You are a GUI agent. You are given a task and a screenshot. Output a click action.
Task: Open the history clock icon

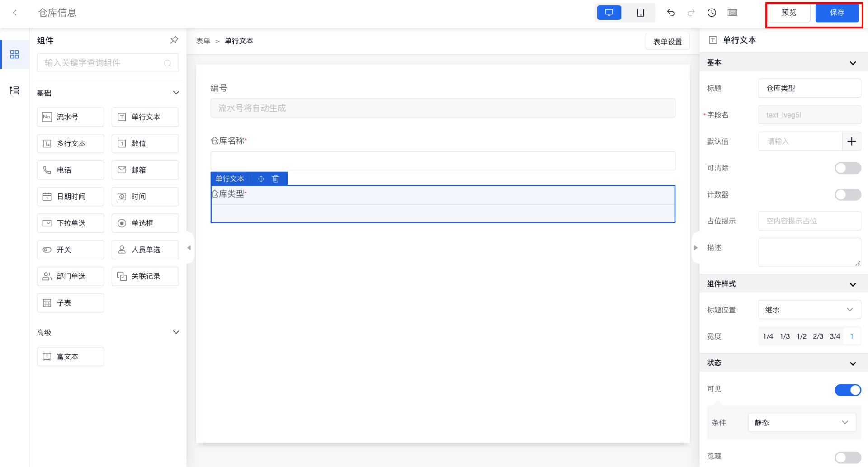pos(712,13)
